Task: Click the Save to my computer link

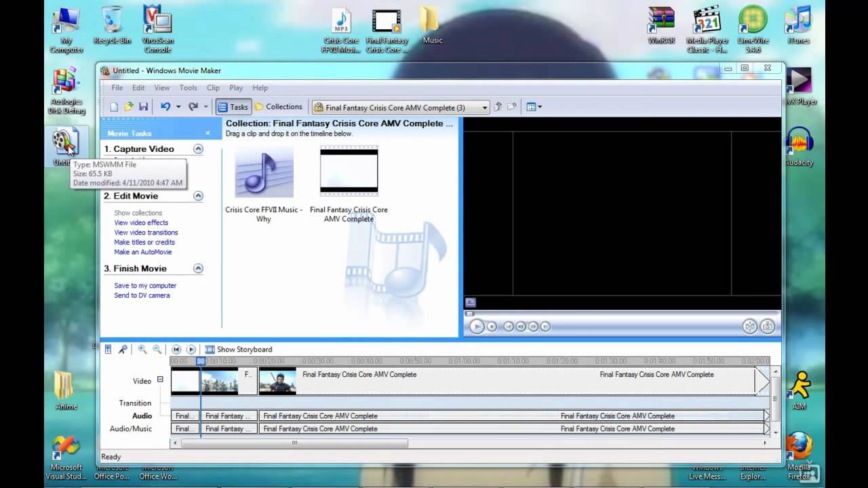Action: pyautogui.click(x=145, y=286)
